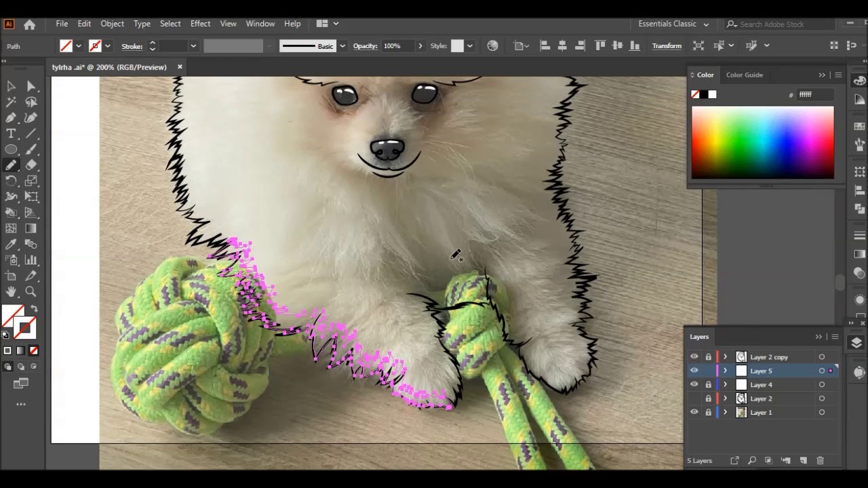Viewport: 868px width, 488px height.
Task: Activate the Hand tool
Action: [x=11, y=291]
